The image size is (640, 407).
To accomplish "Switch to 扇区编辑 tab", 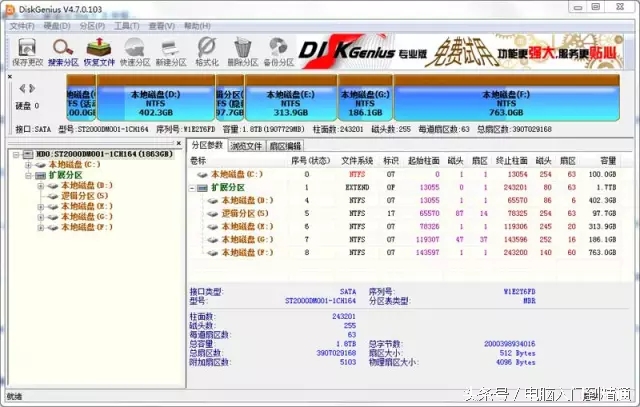I will click(x=285, y=146).
